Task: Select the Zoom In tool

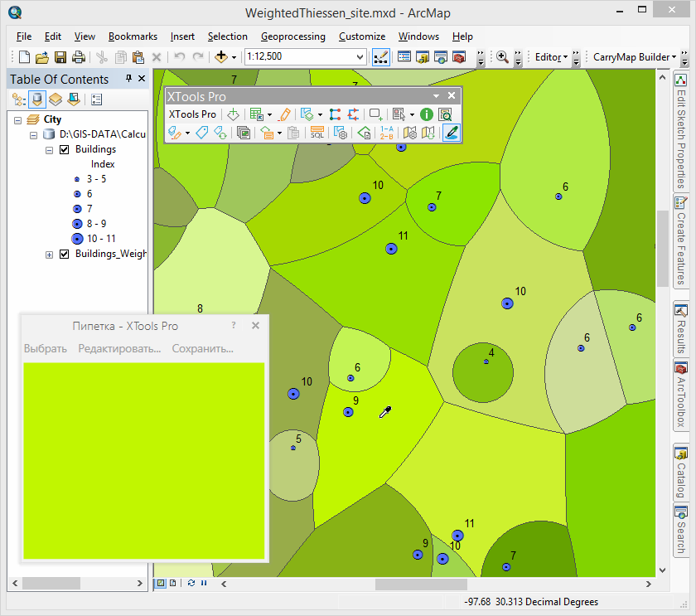Action: [x=502, y=57]
